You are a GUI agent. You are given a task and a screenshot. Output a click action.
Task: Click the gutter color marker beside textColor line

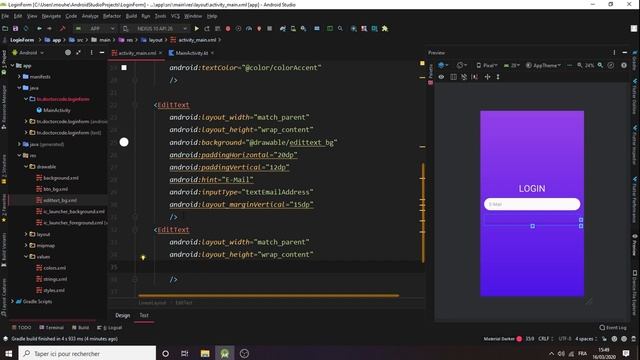click(124, 68)
